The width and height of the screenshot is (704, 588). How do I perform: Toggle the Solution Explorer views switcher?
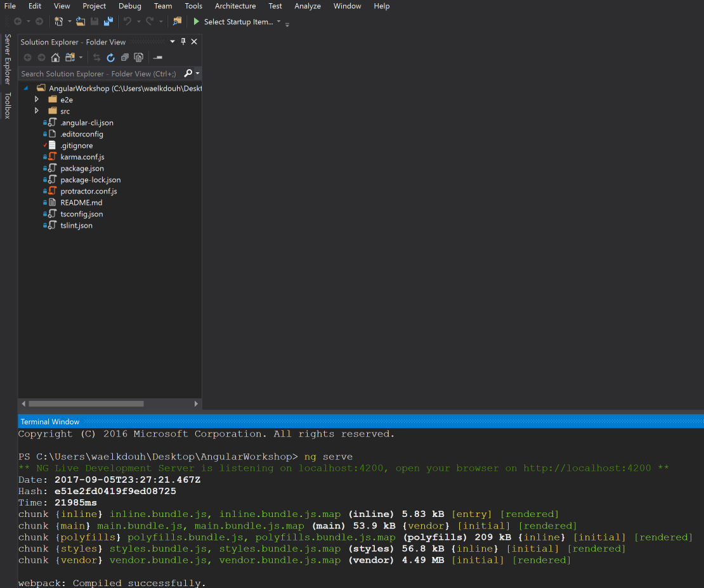(70, 58)
